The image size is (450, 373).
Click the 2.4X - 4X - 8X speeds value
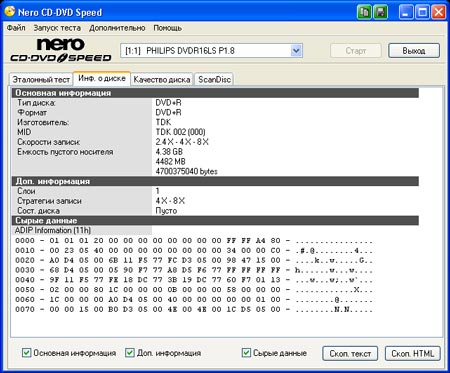point(182,142)
